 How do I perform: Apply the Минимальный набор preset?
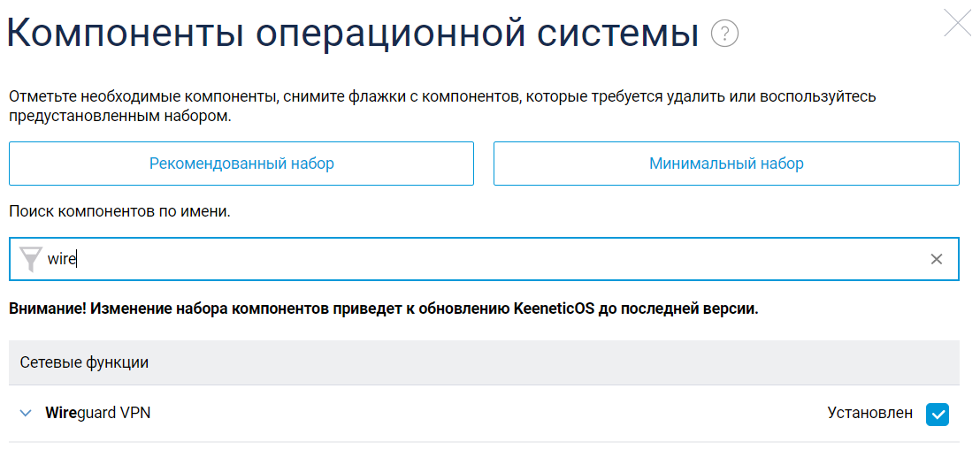(726, 164)
